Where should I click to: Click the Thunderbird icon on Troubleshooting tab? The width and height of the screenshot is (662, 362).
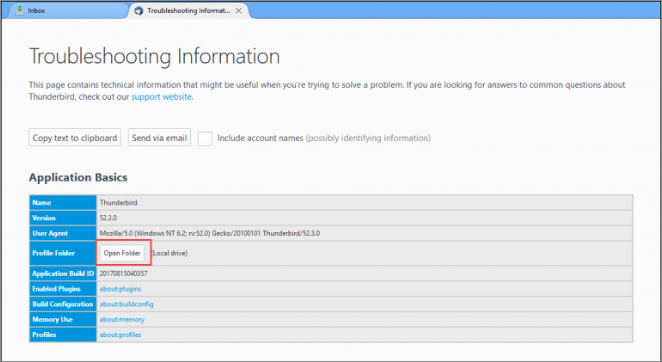coord(138,11)
